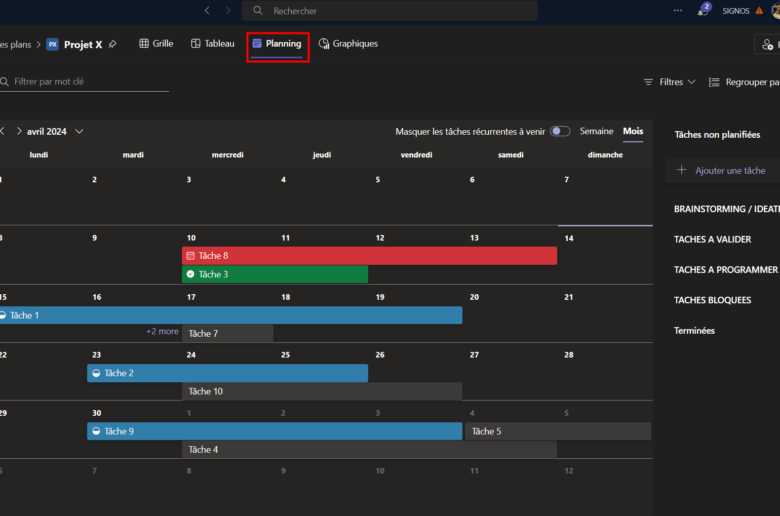Click the late calendar icon on Tâche 8
This screenshot has width=780, height=516.
[190, 256]
